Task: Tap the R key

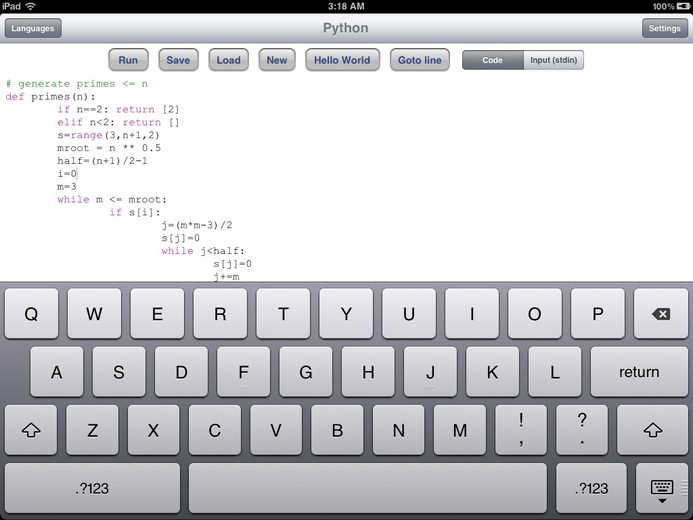Action: tap(220, 314)
